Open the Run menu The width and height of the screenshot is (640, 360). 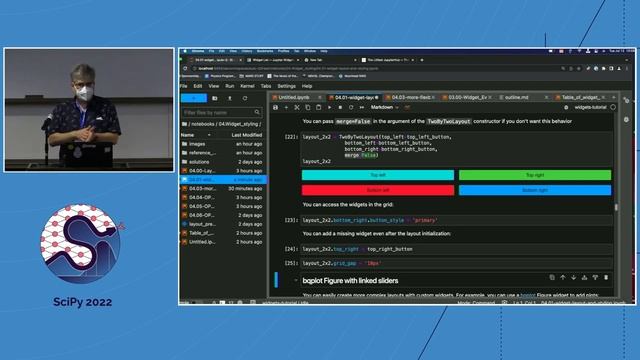(x=230, y=86)
